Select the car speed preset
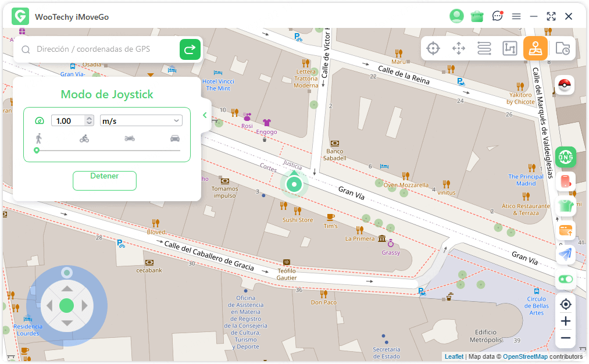 pyautogui.click(x=175, y=138)
